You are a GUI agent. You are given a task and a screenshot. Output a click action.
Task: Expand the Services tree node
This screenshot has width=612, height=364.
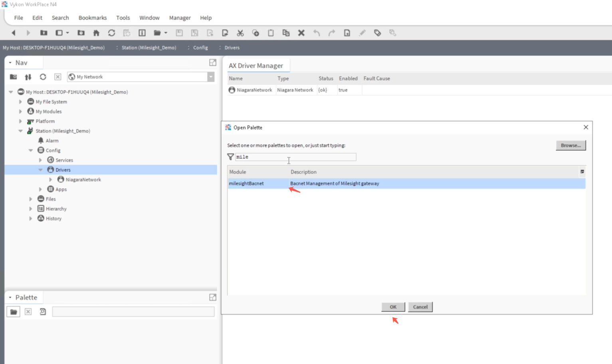40,160
